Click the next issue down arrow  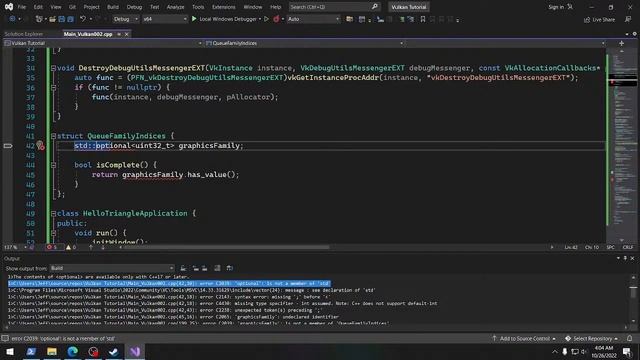coord(103,247)
